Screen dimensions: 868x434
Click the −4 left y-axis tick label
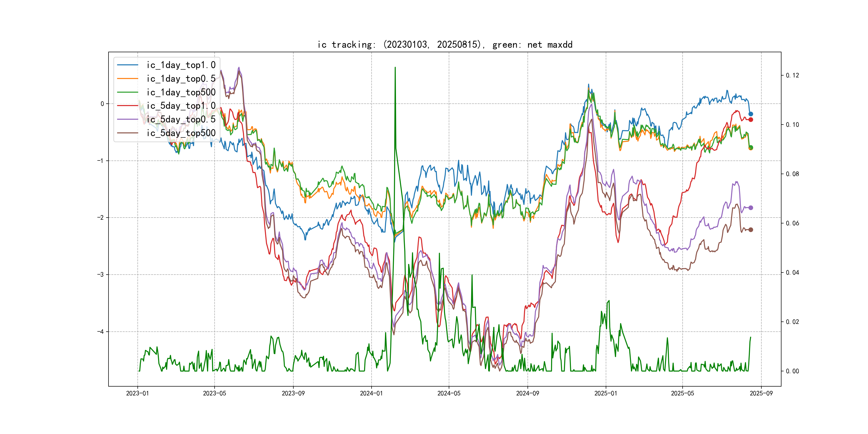point(100,332)
